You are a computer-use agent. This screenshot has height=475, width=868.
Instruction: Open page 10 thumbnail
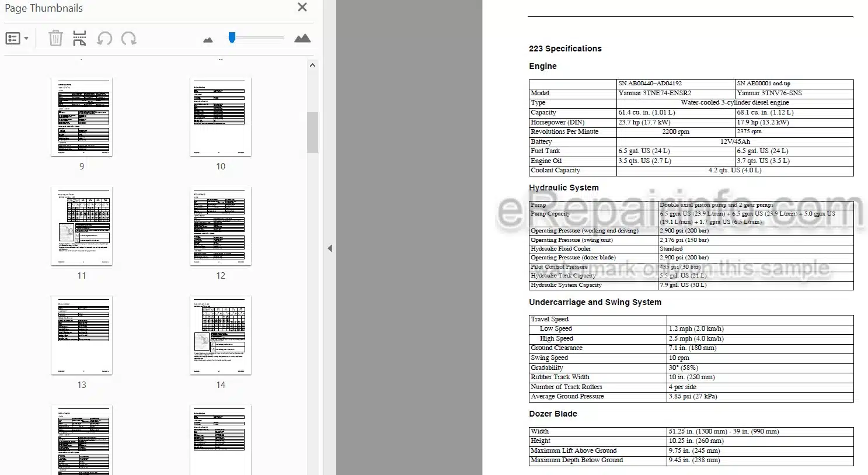[x=221, y=117]
